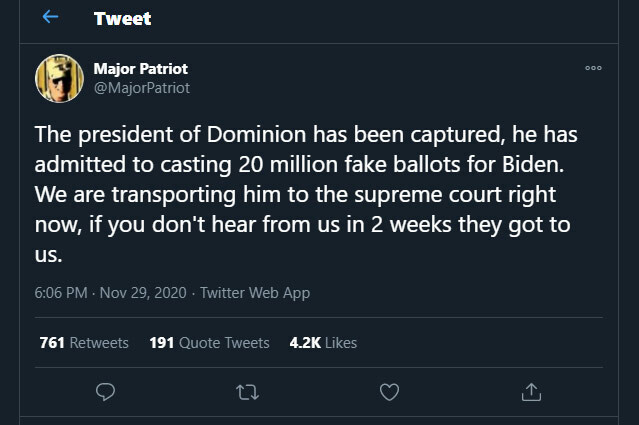
Task: Open the @MajorPatriot handle link
Action: point(141,87)
